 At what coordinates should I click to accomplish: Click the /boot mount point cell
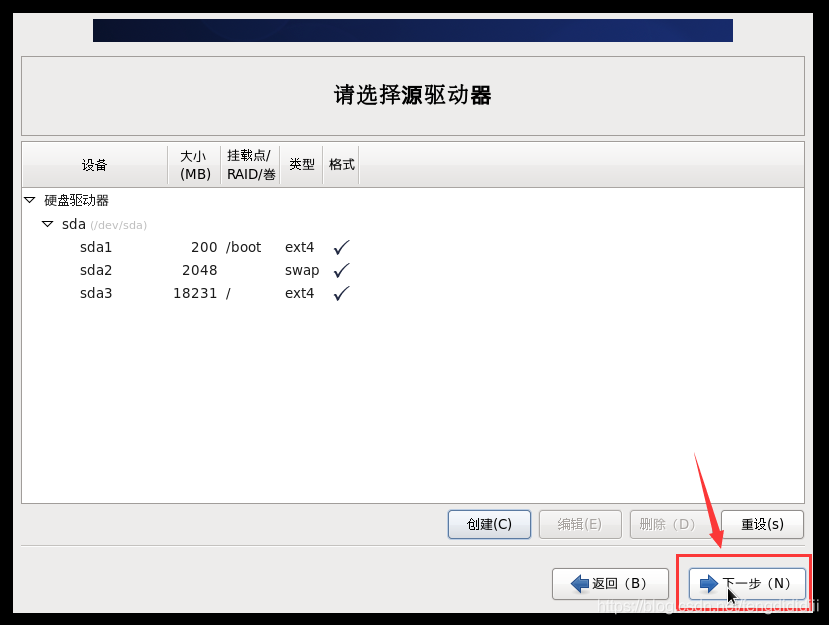(243, 247)
